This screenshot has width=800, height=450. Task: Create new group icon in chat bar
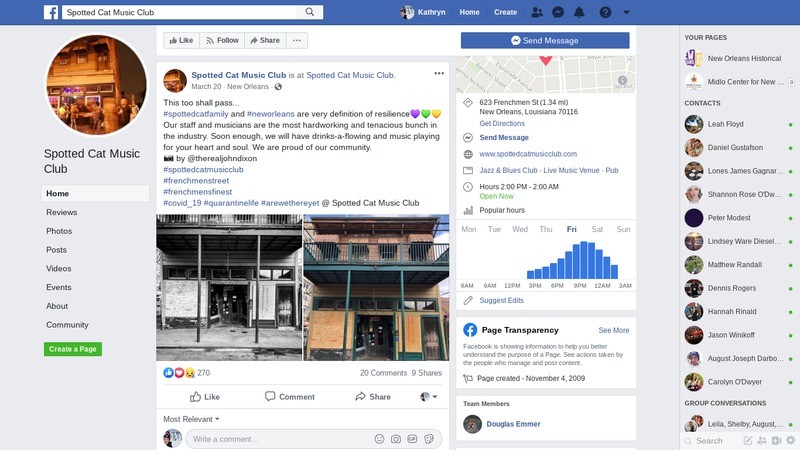point(762,440)
